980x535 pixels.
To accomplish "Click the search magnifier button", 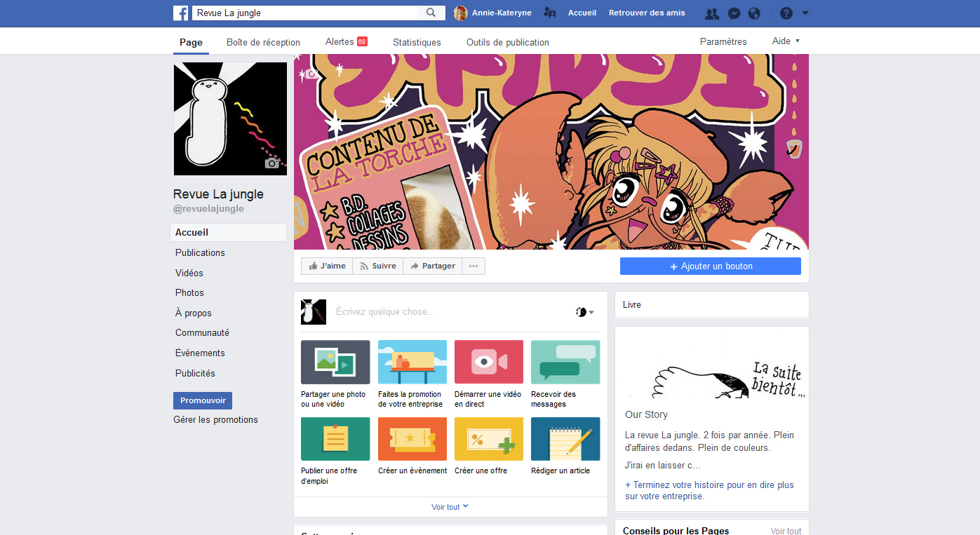I will [x=431, y=13].
